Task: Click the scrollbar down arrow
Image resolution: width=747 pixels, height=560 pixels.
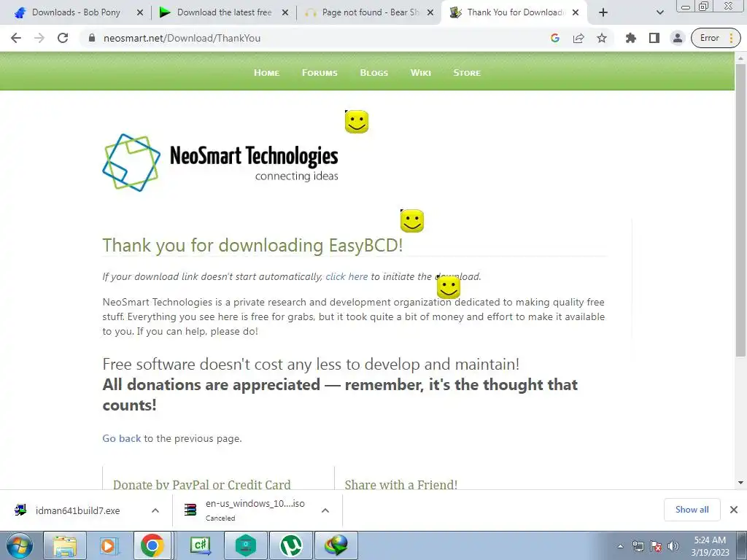Action: (740, 483)
